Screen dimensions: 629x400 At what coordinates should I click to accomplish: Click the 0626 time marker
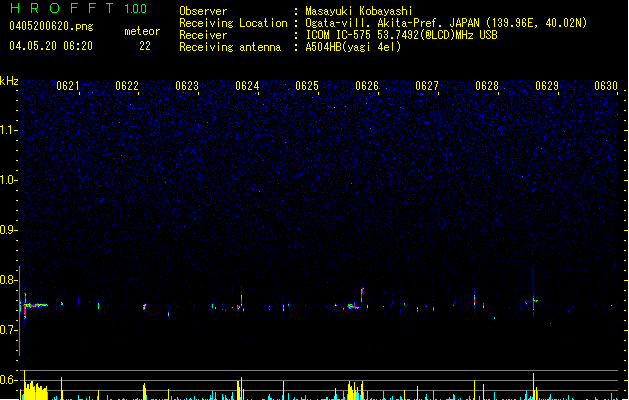point(367,86)
